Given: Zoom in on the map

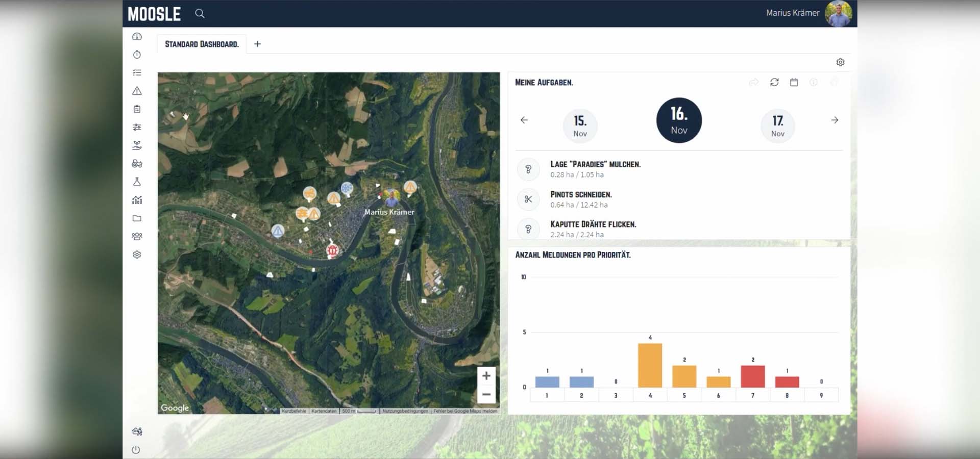Looking at the screenshot, I should 486,376.
